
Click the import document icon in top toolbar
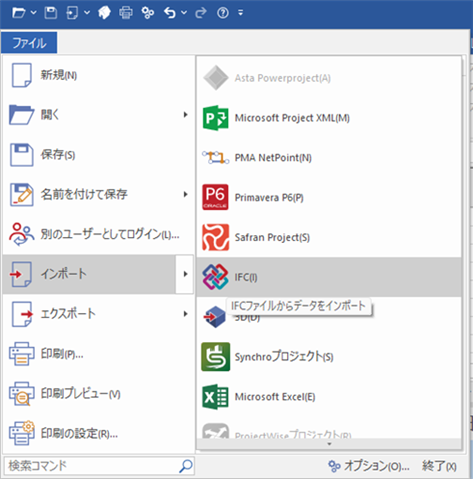click(x=72, y=13)
